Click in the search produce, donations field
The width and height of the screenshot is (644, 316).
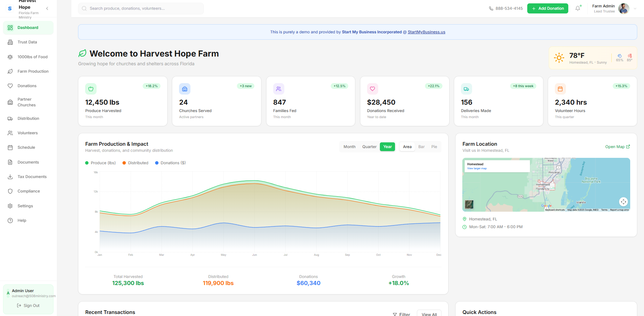(x=141, y=8)
